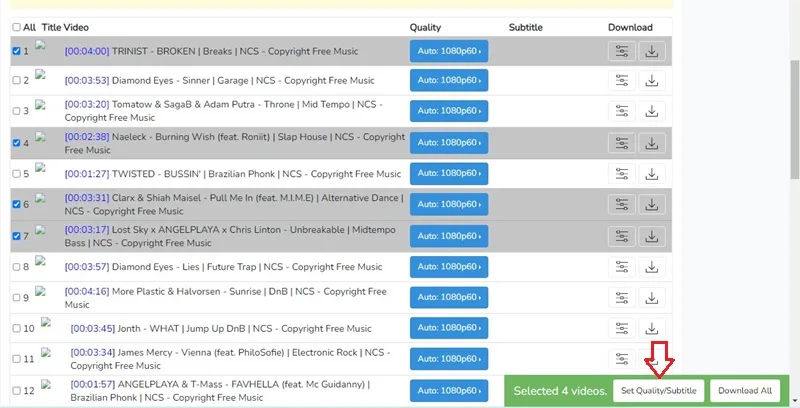800x408 pixels.
Task: Download Tomatow & SagaB - Throne video icon
Action: [x=652, y=111]
